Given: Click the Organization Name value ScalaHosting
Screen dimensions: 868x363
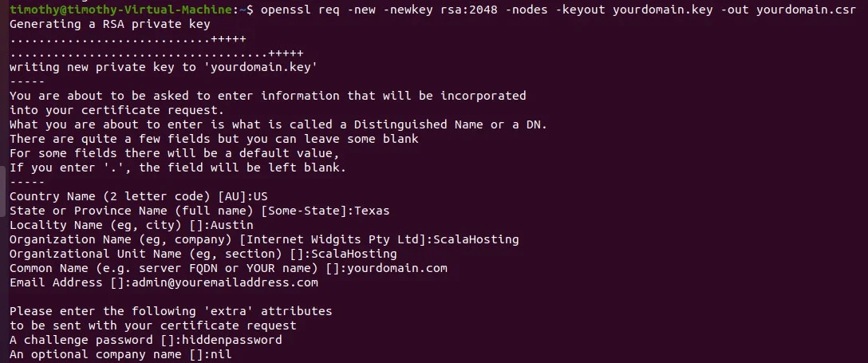Looking at the screenshot, I should coord(476,239).
